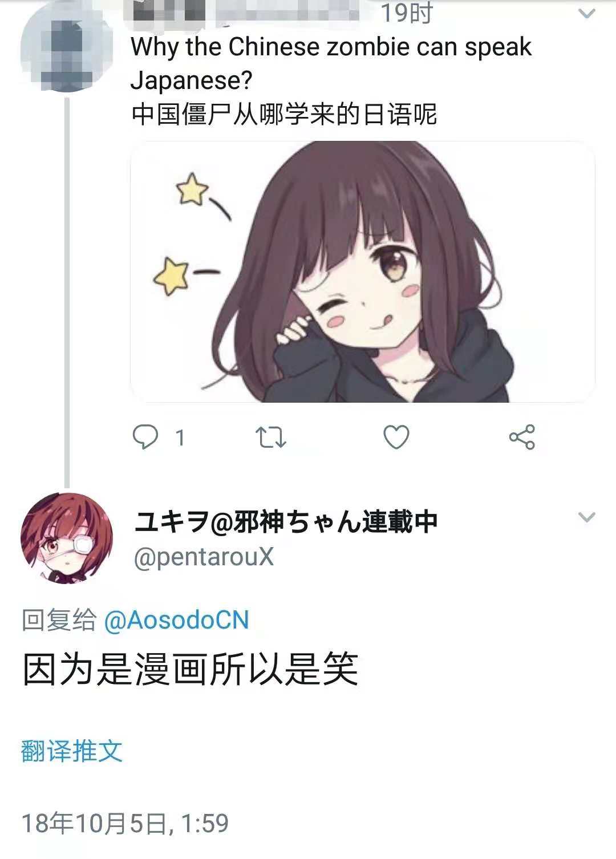Tap the reply count number 1
The width and height of the screenshot is (616, 859).
180,438
